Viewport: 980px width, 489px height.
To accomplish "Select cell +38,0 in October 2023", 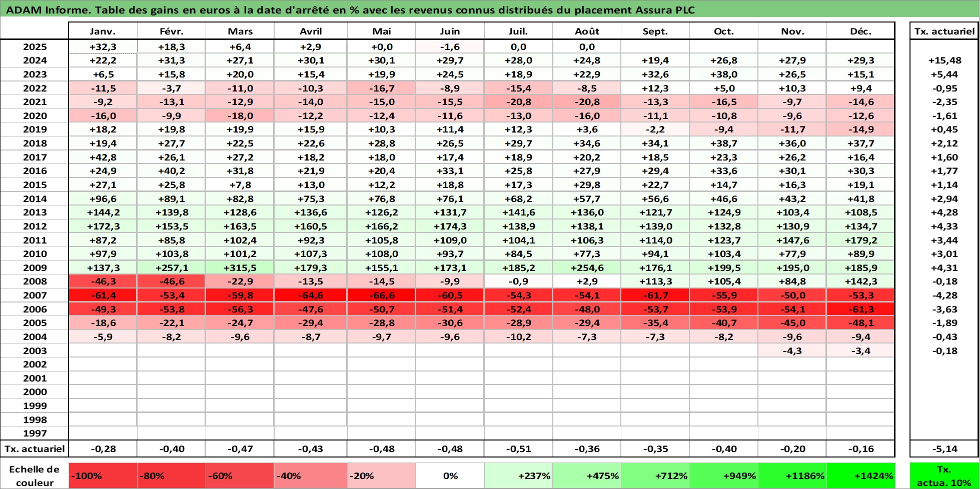I will click(x=724, y=74).
